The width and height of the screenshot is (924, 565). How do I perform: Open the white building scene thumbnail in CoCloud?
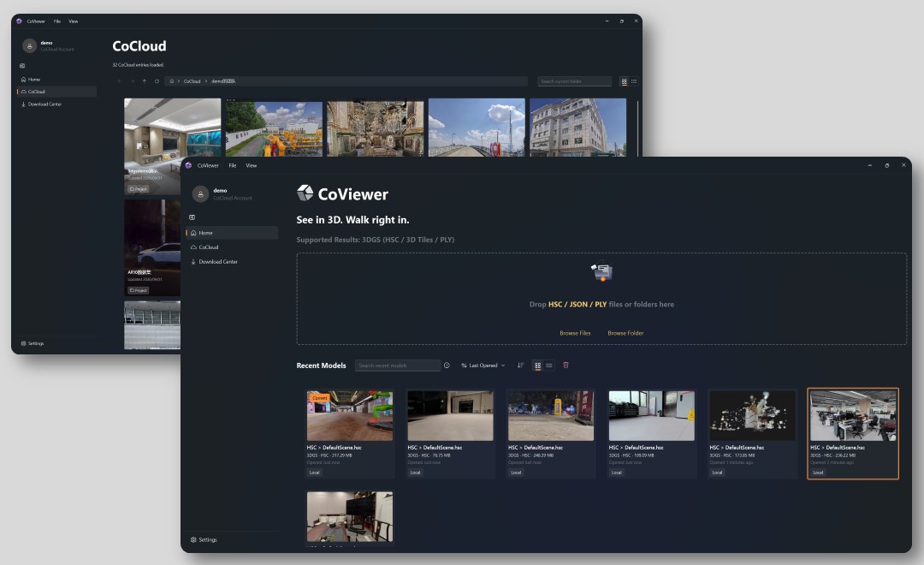point(578,128)
